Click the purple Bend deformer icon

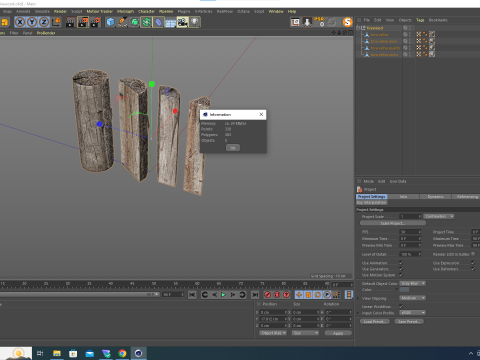coord(159,22)
